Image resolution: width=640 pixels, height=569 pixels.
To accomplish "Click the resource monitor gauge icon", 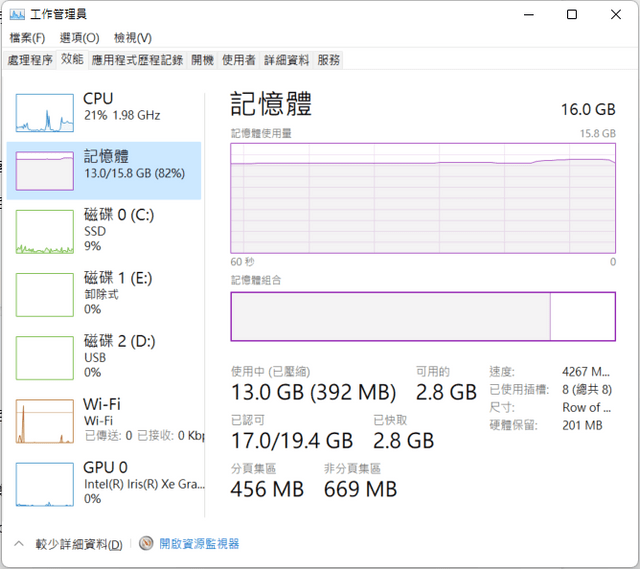I will tap(146, 543).
